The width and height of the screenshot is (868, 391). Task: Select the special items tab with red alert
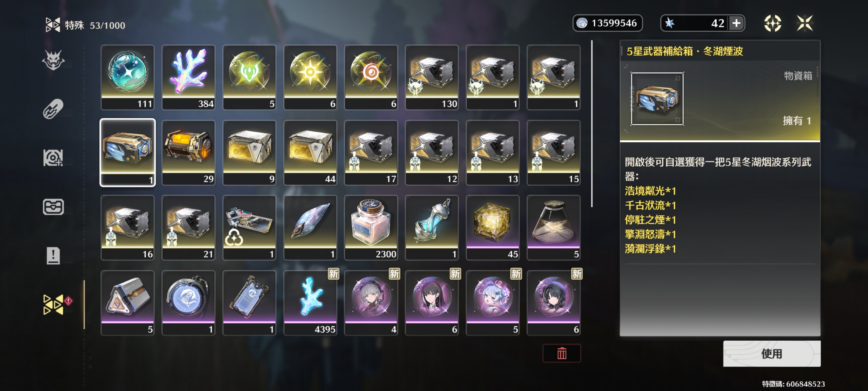pos(54,304)
